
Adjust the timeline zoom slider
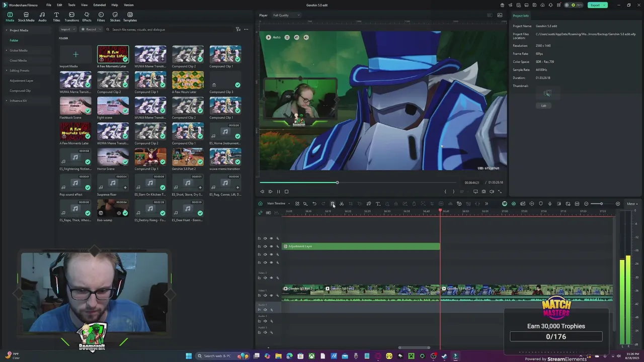(x=601, y=204)
